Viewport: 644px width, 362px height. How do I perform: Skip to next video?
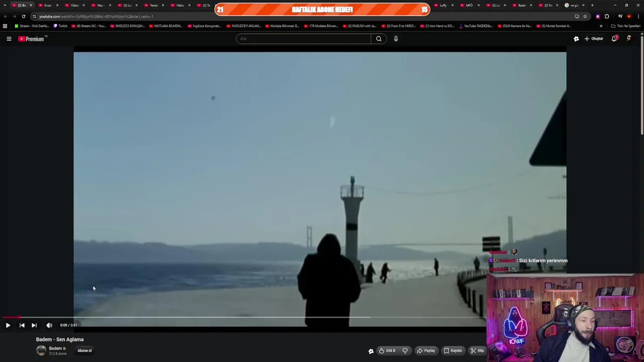pyautogui.click(x=34, y=325)
